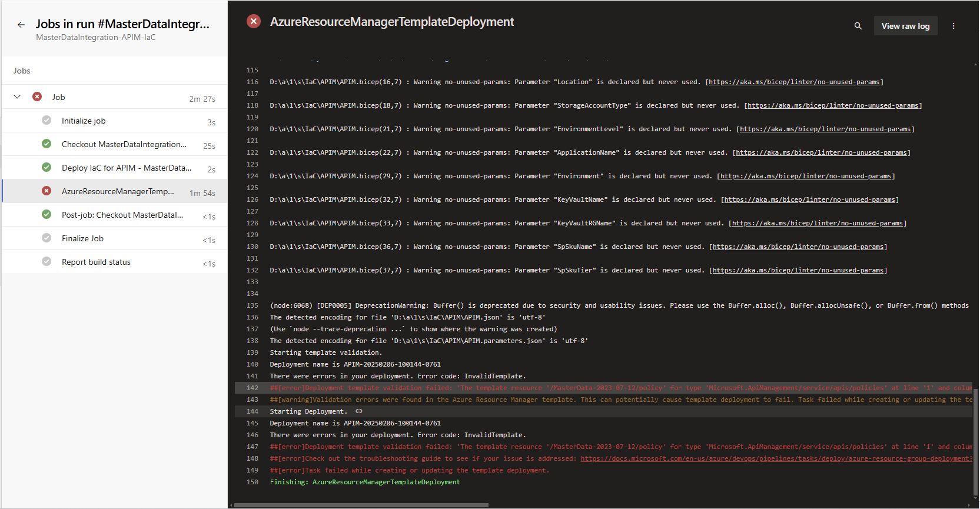Image resolution: width=980 pixels, height=509 pixels.
Task: Click the horizontal scrollbar under the log
Action: point(361,505)
